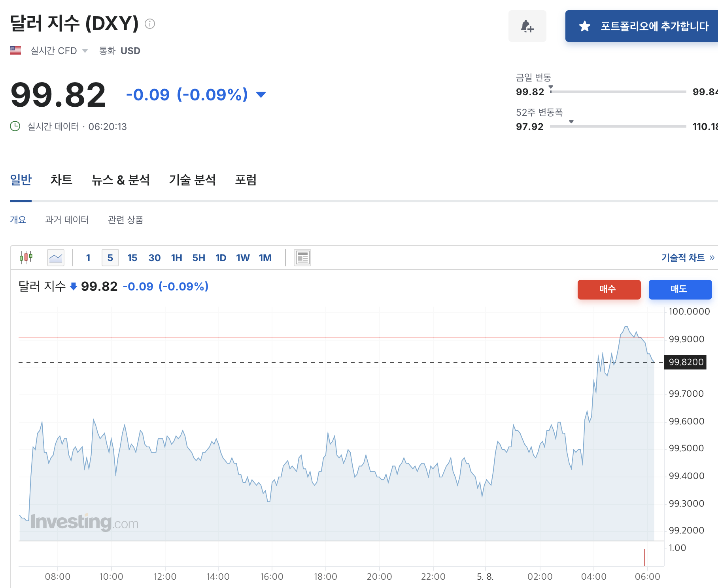
Task: Set chart interval to 1W
Action: (x=243, y=258)
